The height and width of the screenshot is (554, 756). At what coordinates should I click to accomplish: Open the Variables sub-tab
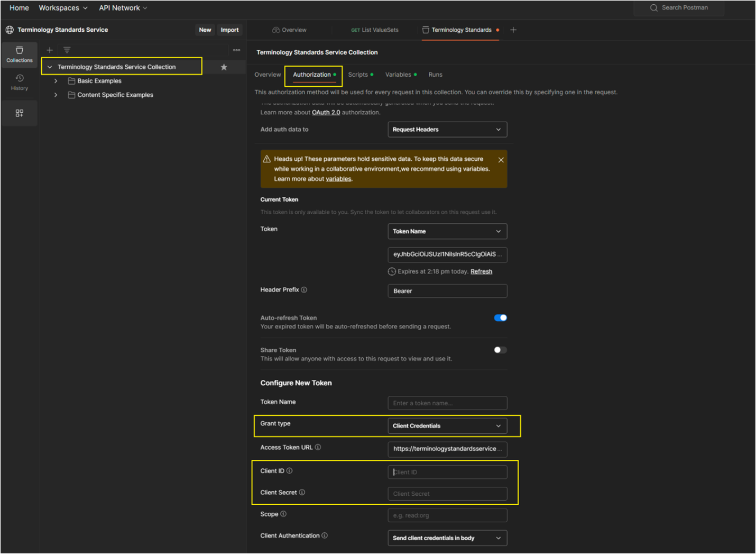401,75
